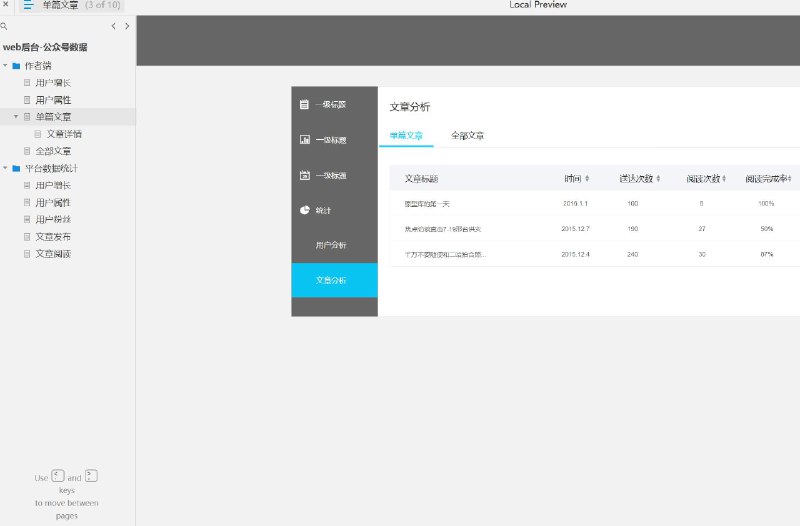Image resolution: width=800 pixels, height=526 pixels.
Task: Open the 文章阅读 page
Action: [x=53, y=254]
